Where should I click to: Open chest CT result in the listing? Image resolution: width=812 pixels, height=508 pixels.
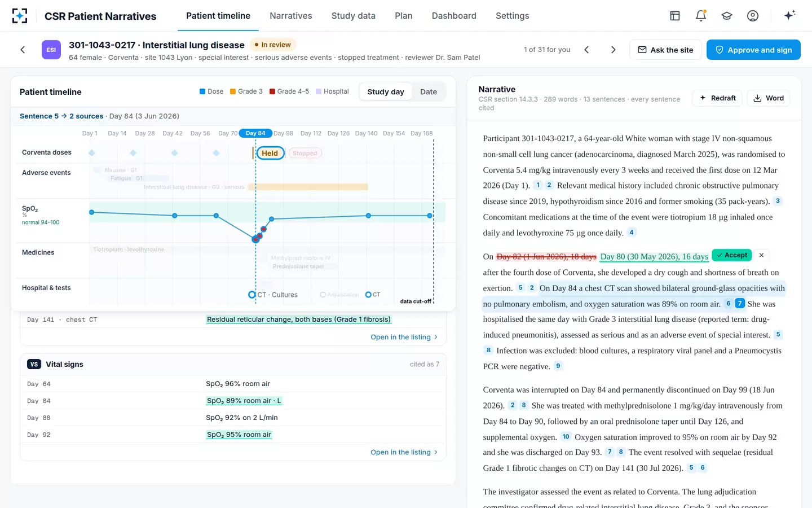404,337
